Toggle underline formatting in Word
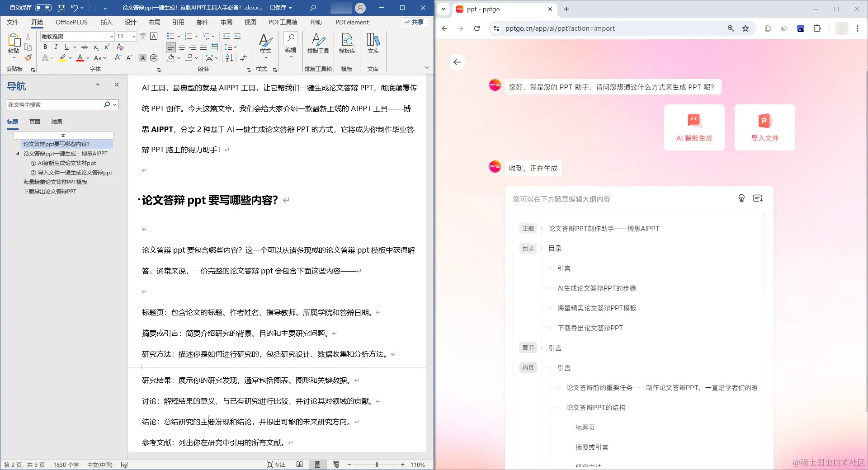 (66, 47)
